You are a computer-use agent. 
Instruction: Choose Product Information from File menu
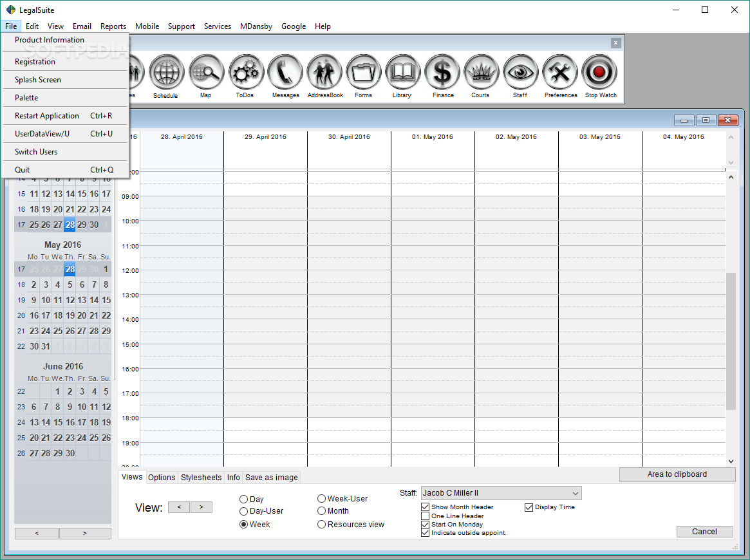pos(65,40)
